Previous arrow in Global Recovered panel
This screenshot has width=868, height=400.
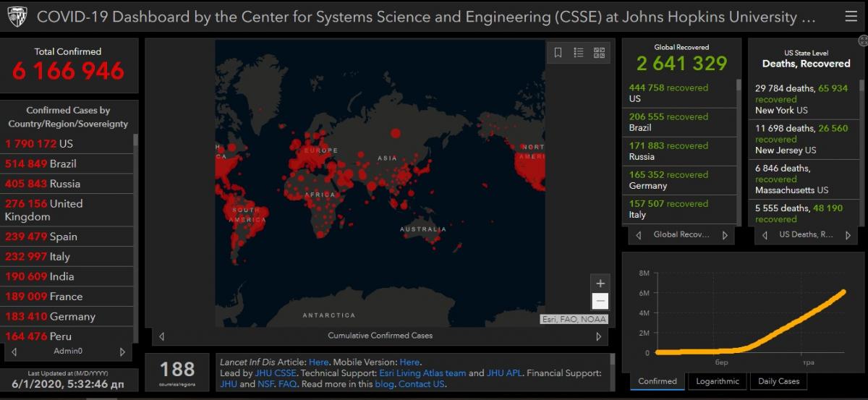tap(638, 235)
